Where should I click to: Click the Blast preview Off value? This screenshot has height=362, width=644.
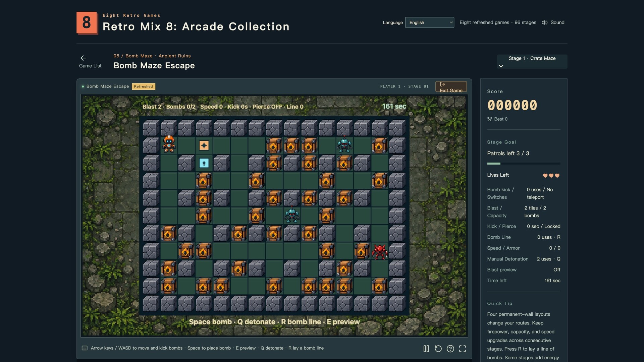[557, 270]
